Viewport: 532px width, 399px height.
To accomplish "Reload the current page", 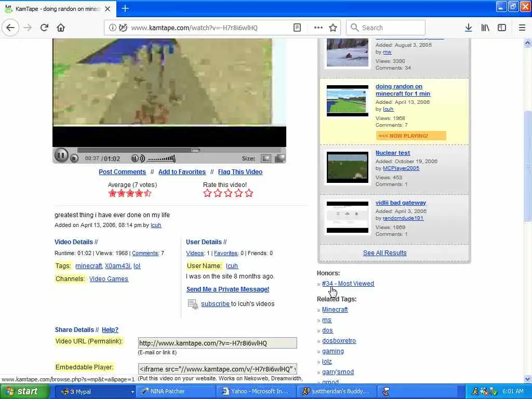I will [x=44, y=28].
